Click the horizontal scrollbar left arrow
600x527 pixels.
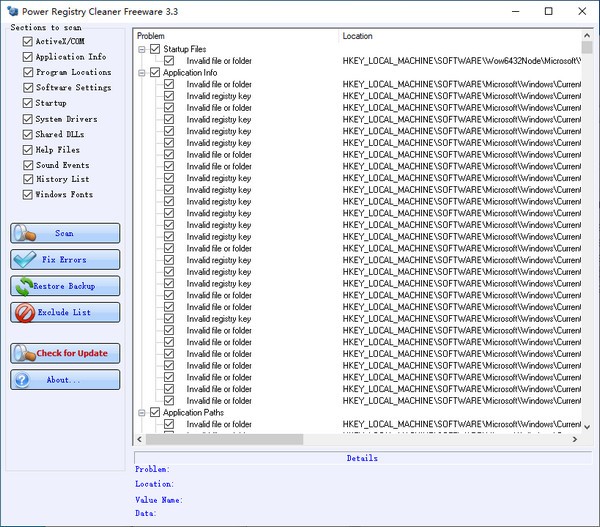pyautogui.click(x=140, y=439)
